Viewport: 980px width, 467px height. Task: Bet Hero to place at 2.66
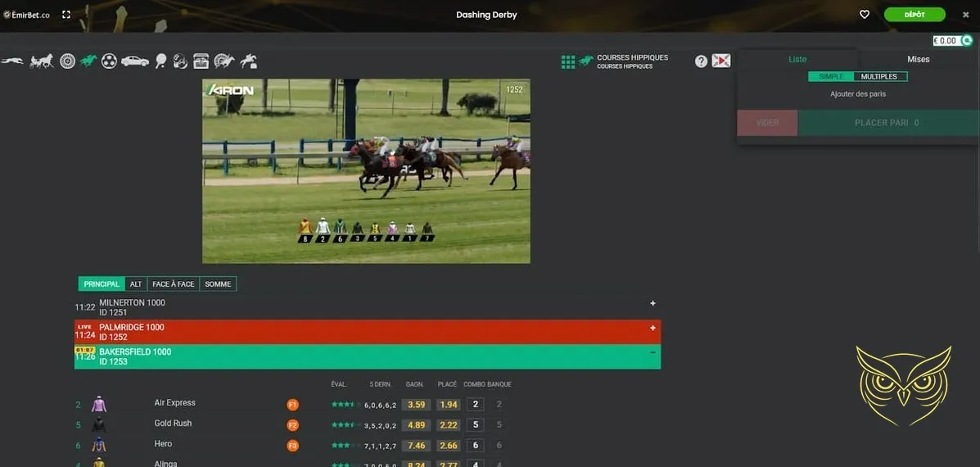[x=449, y=445]
